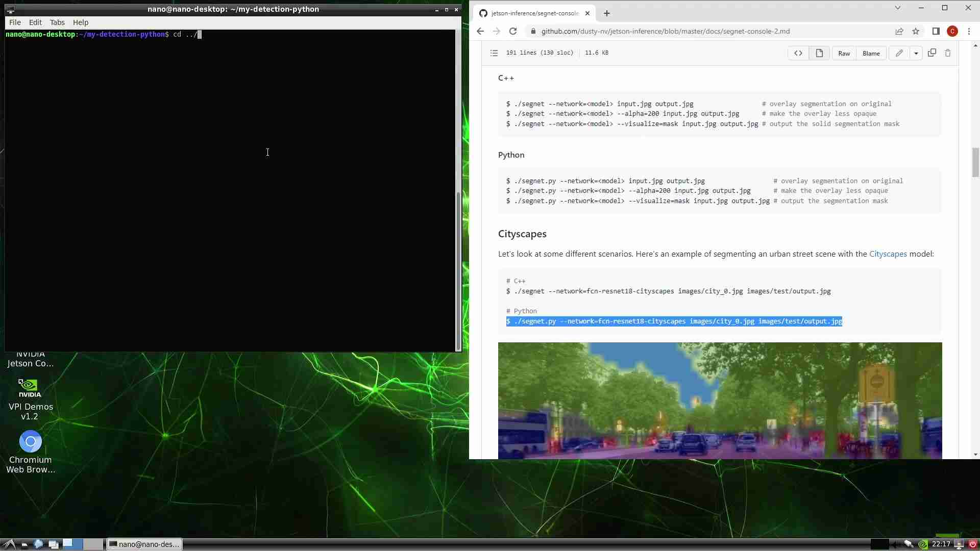Image resolution: width=980 pixels, height=551 pixels.
Task: Expand the tab search chevron
Action: coord(897,8)
